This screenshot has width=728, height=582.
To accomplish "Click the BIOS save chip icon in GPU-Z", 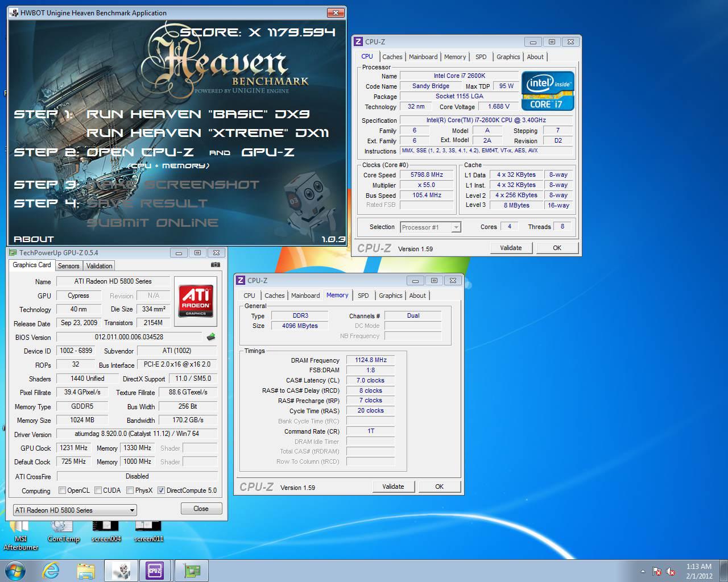I will tap(211, 337).
